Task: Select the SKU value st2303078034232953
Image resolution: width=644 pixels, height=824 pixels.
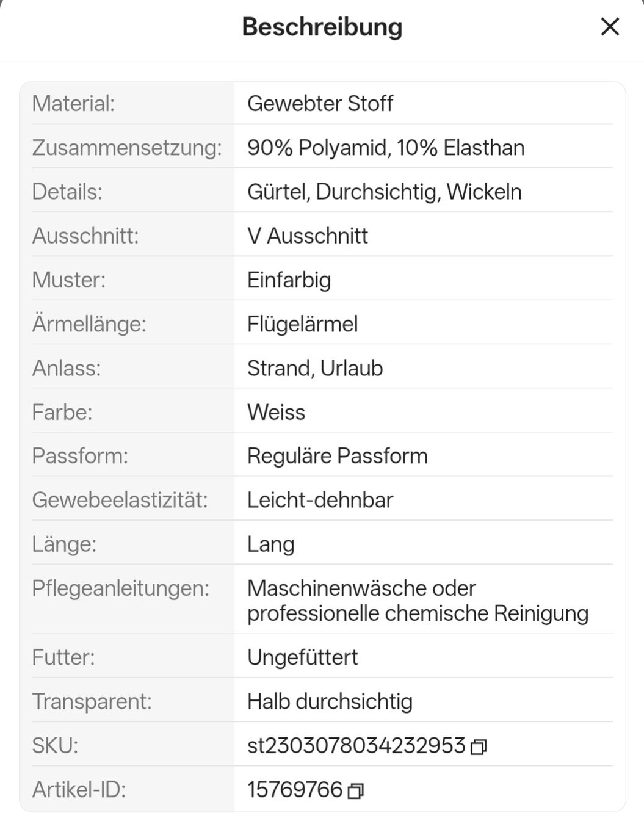Action: [356, 746]
